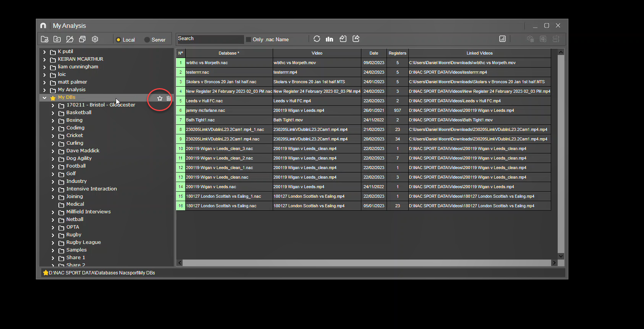Click row number 16 cell
Viewport: 644px width, 329px height.
pos(181,206)
